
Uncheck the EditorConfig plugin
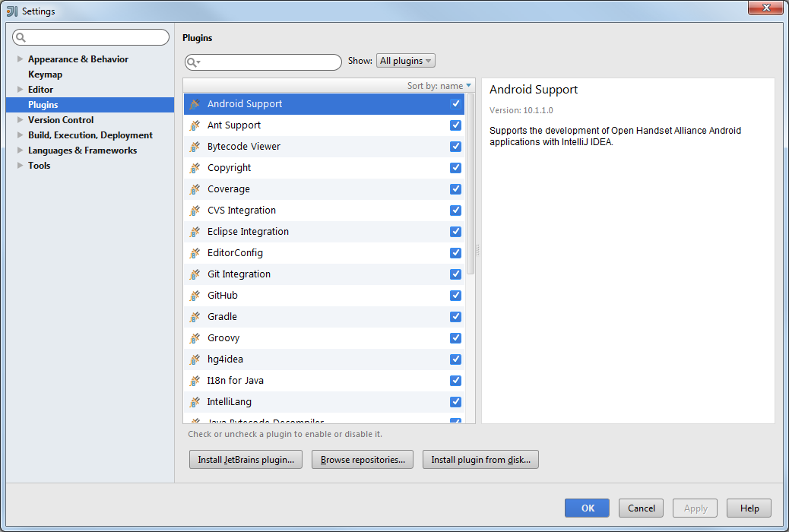click(455, 252)
